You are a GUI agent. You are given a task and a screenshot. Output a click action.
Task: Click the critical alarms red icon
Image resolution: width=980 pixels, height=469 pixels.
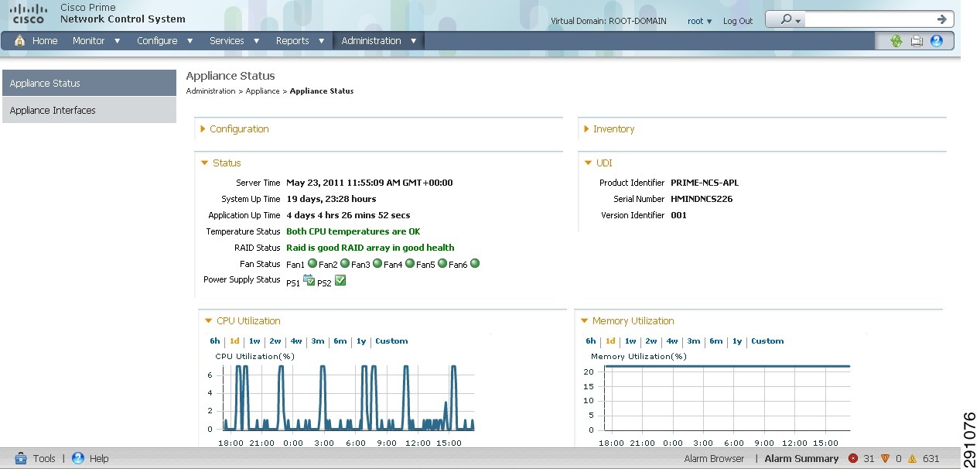point(853,458)
